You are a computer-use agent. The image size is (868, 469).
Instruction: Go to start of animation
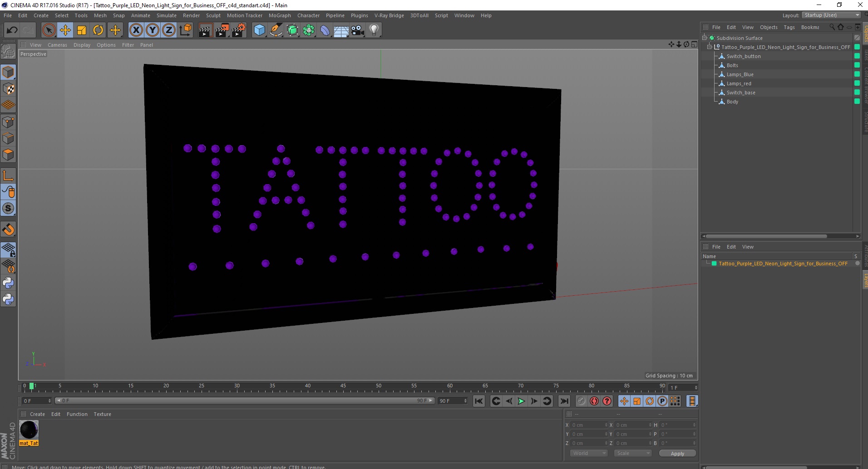(x=479, y=401)
